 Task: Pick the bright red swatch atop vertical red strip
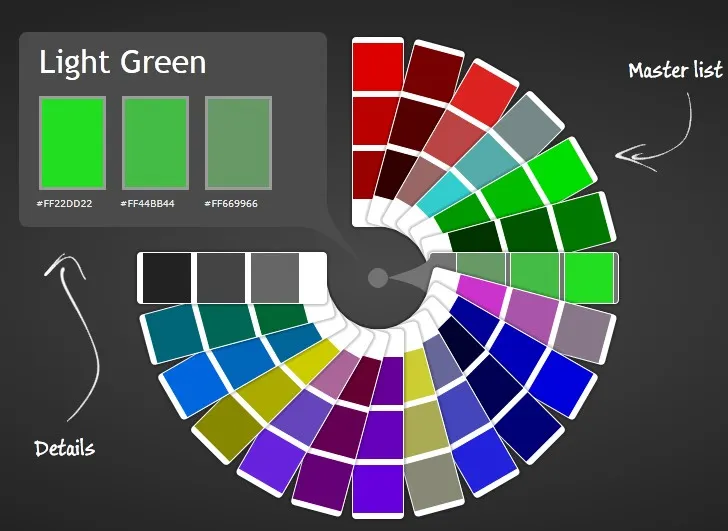pyautogui.click(x=378, y=68)
